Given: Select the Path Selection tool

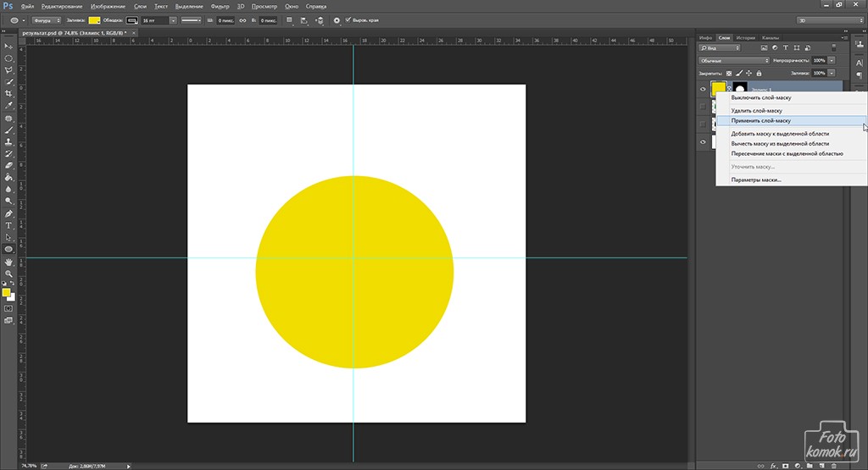Looking at the screenshot, I should (x=8, y=237).
